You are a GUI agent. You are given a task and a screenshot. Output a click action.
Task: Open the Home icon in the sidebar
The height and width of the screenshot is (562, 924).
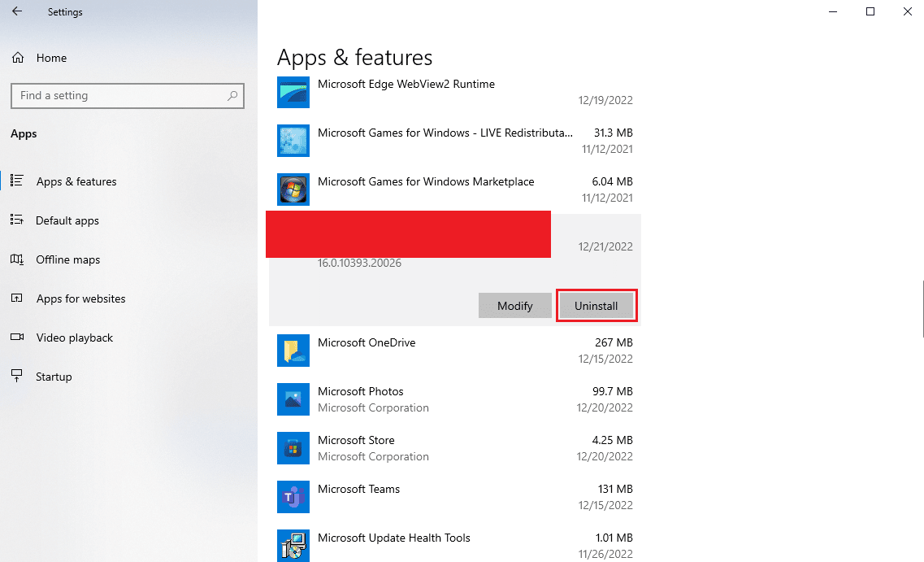click(x=18, y=58)
